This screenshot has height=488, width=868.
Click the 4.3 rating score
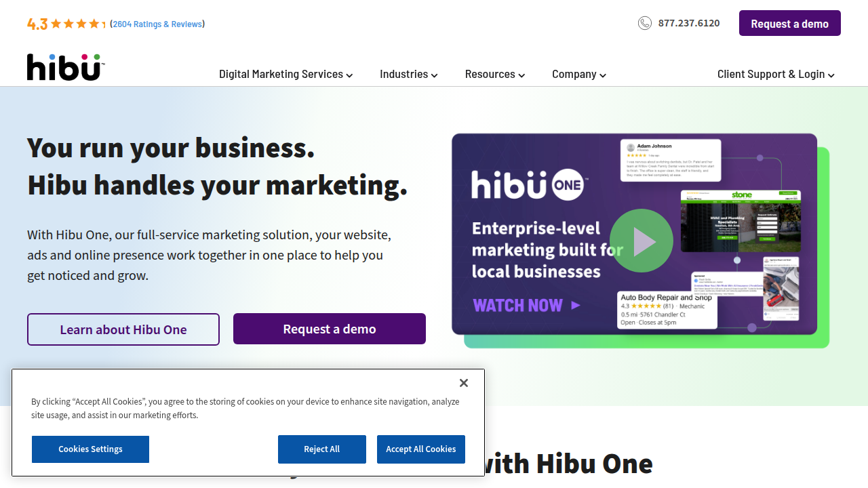click(37, 24)
